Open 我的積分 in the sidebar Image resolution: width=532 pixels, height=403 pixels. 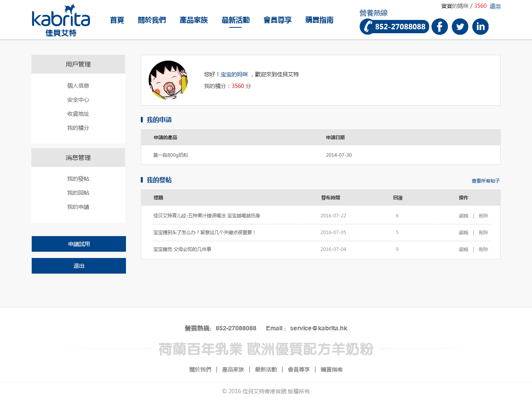[x=78, y=128]
